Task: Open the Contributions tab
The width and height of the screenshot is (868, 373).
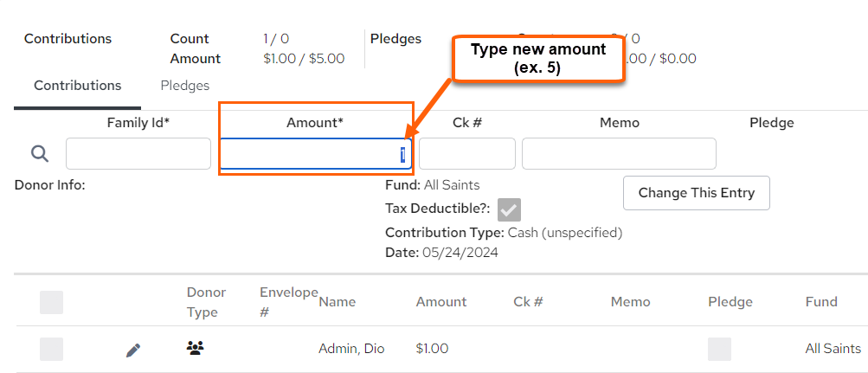Action: click(78, 86)
